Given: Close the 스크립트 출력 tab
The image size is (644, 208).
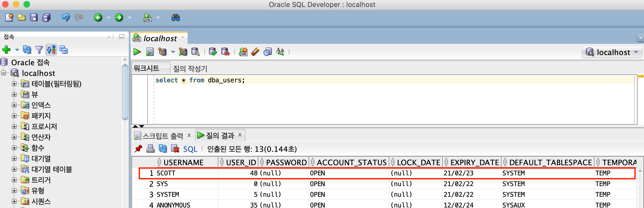Looking at the screenshot, I should click(189, 135).
